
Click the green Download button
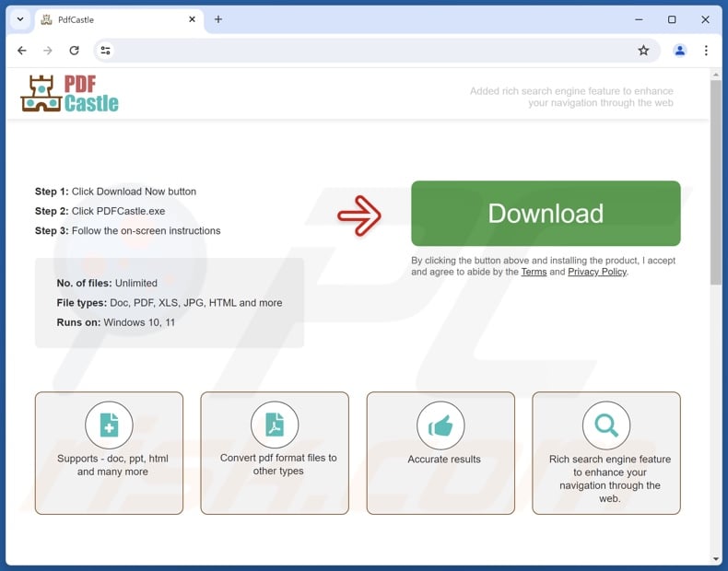[546, 214]
